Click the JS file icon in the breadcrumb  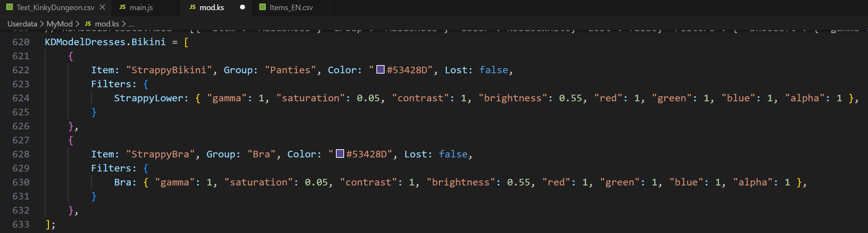pos(88,24)
